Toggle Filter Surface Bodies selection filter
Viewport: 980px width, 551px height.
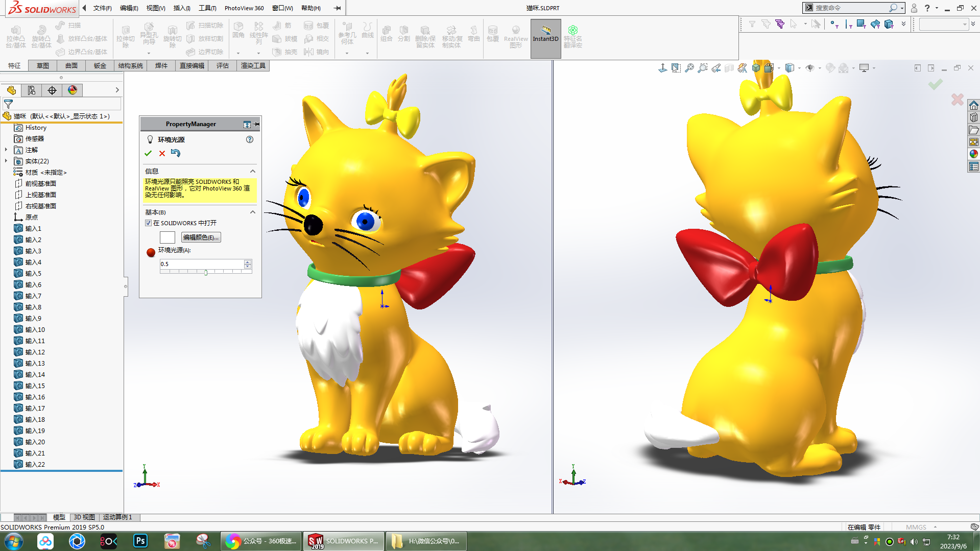(x=875, y=24)
